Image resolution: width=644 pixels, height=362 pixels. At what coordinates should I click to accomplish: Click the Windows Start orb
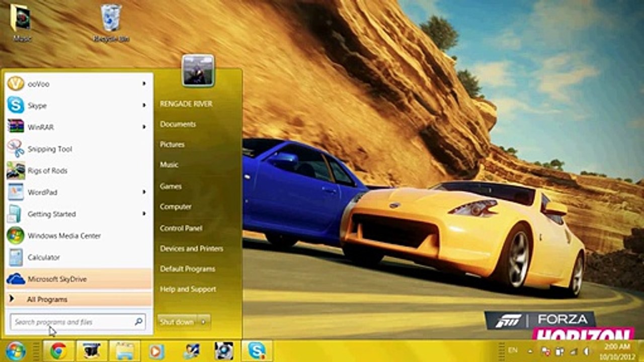tap(16, 351)
